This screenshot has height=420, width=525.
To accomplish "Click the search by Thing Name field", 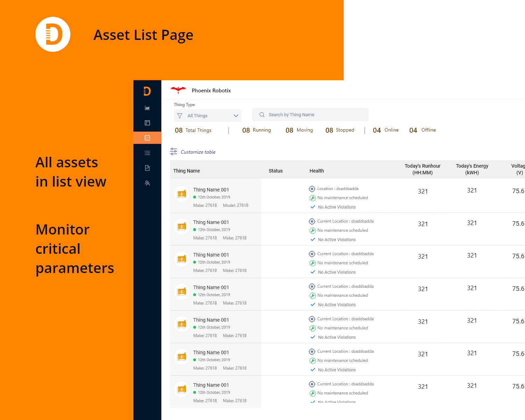I will (310, 114).
